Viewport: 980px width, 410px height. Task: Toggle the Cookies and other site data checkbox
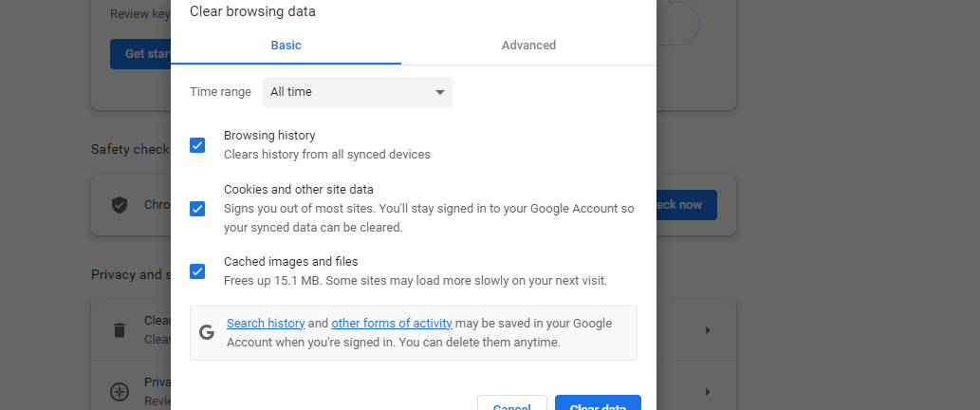tap(197, 209)
